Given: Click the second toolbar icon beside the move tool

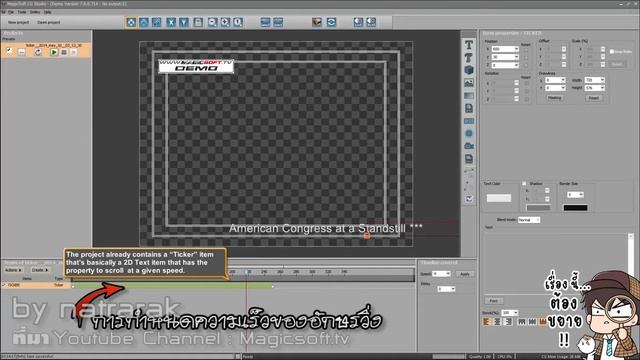Looking at the screenshot, I should click(x=144, y=22).
